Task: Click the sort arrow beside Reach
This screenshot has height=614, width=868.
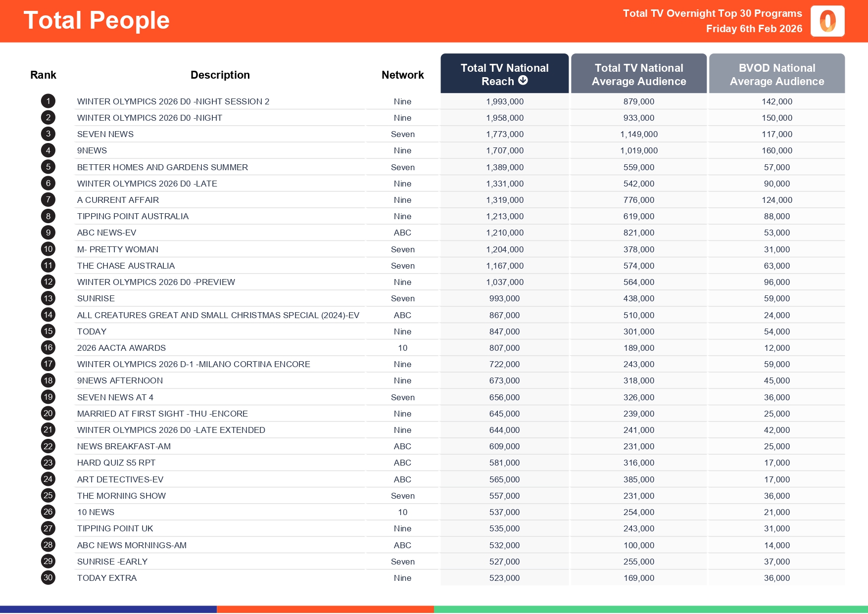Action: click(523, 81)
